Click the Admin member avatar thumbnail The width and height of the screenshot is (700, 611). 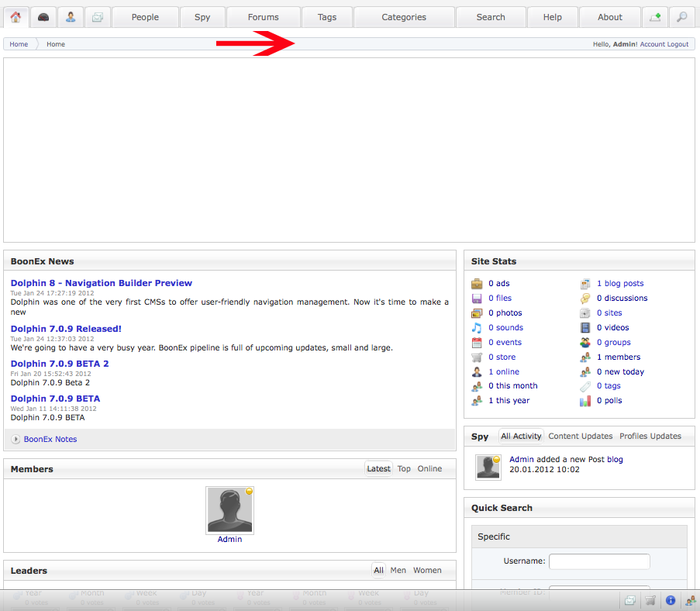click(x=229, y=511)
